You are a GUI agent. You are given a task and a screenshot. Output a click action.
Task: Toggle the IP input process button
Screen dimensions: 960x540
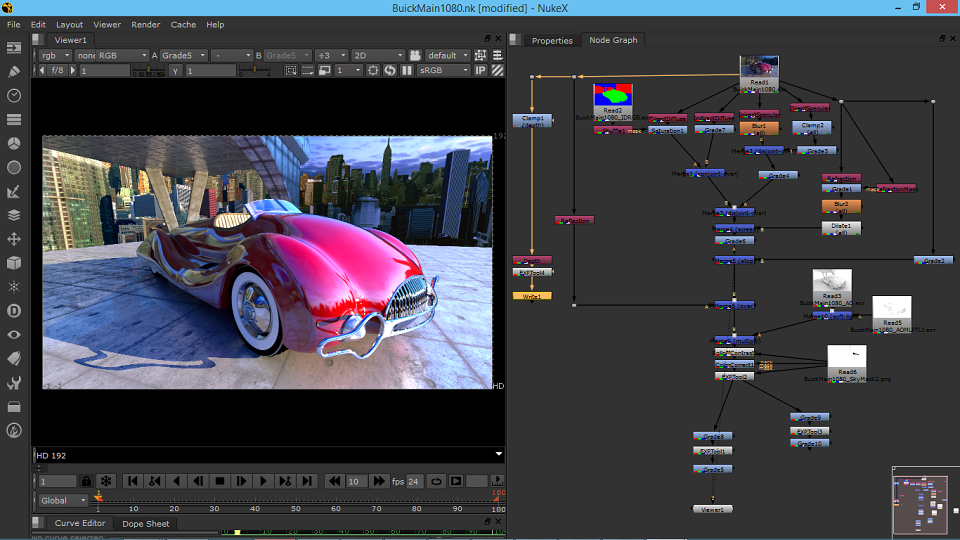481,70
